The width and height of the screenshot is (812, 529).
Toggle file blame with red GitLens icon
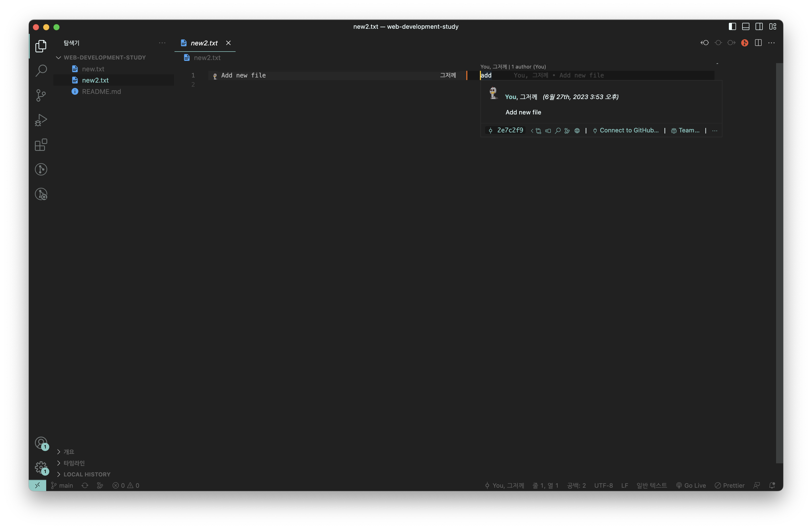(745, 43)
